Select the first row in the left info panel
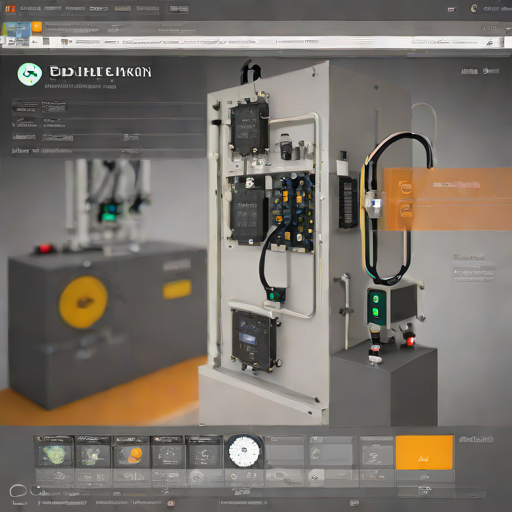 (x=108, y=107)
